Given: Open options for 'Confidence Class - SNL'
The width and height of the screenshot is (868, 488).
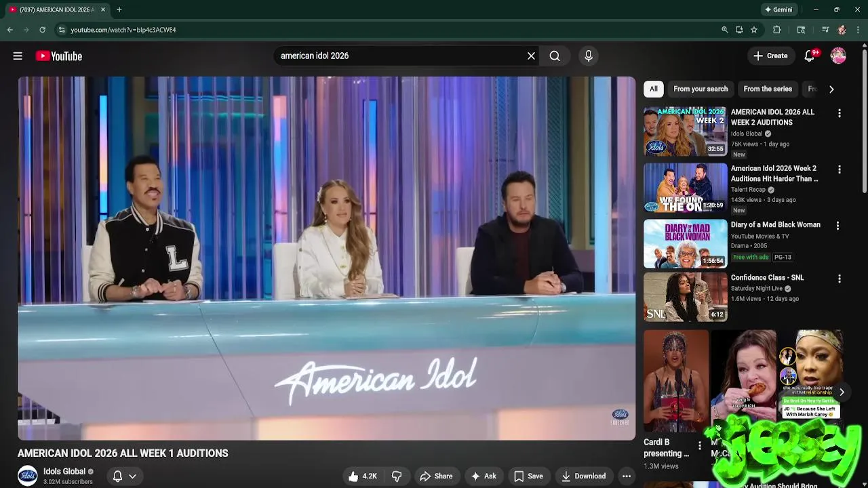Looking at the screenshot, I should tap(840, 279).
